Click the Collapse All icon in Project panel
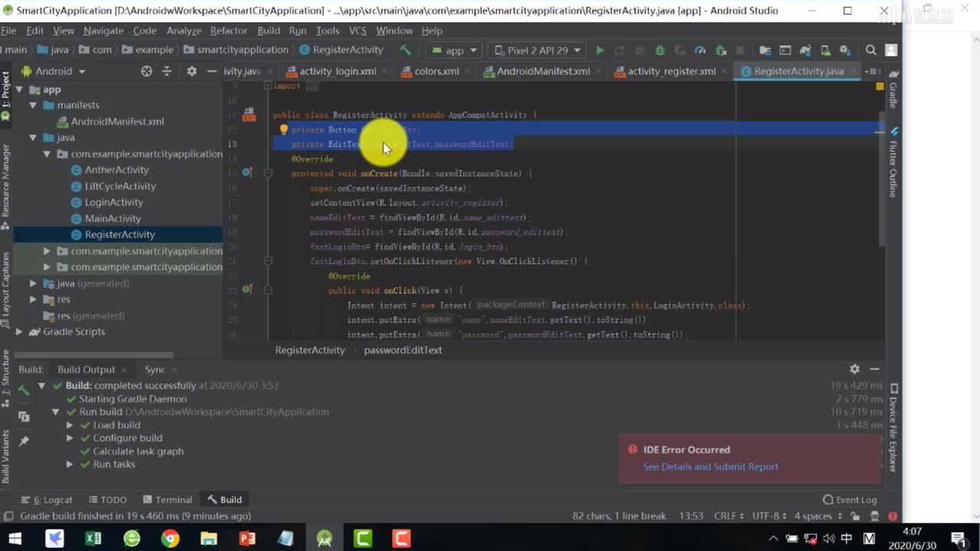This screenshot has width=980, height=551. point(167,71)
